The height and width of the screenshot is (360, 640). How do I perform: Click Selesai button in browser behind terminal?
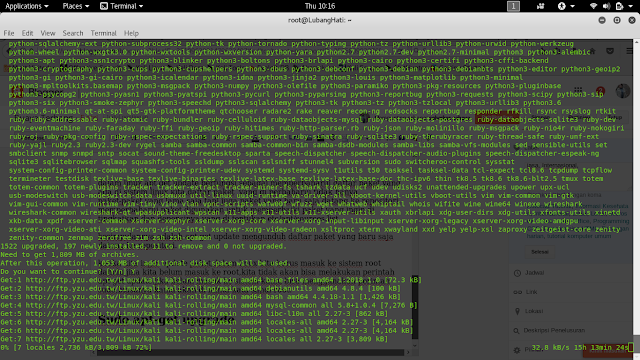(x=540, y=252)
